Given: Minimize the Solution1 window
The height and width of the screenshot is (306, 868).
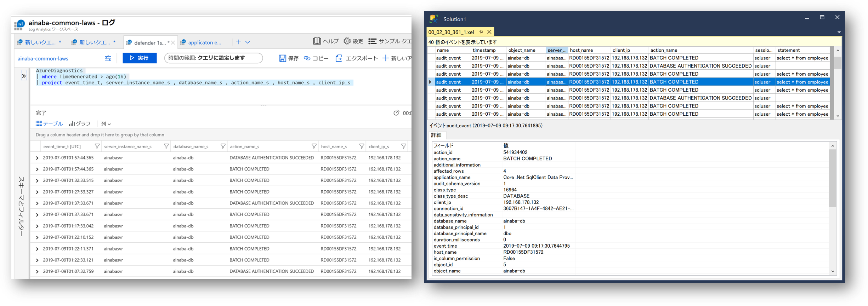Looking at the screenshot, I should coord(807,18).
